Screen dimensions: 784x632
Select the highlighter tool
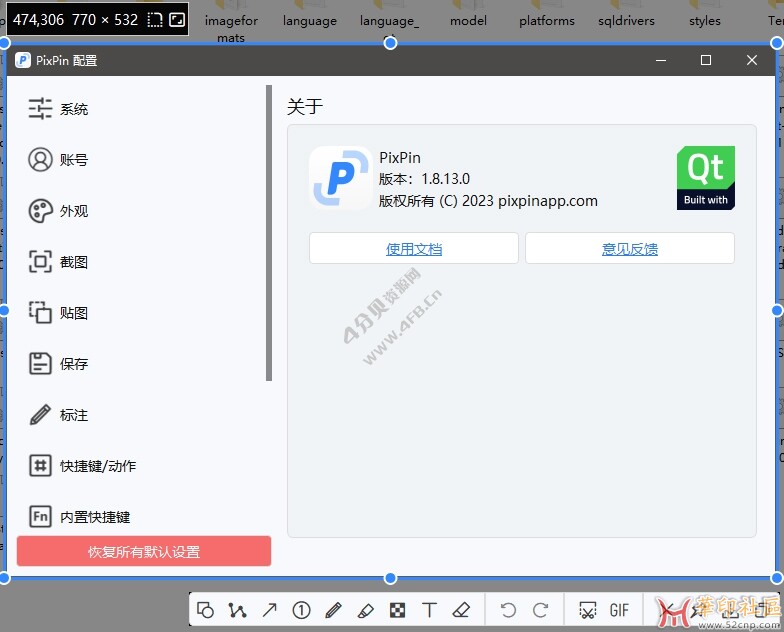pyautogui.click(x=365, y=610)
